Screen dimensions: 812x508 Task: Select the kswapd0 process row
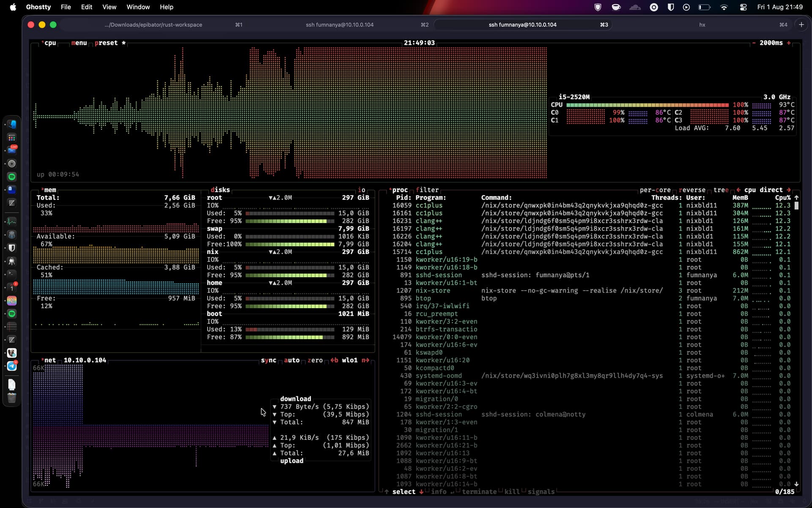pyautogui.click(x=591, y=352)
